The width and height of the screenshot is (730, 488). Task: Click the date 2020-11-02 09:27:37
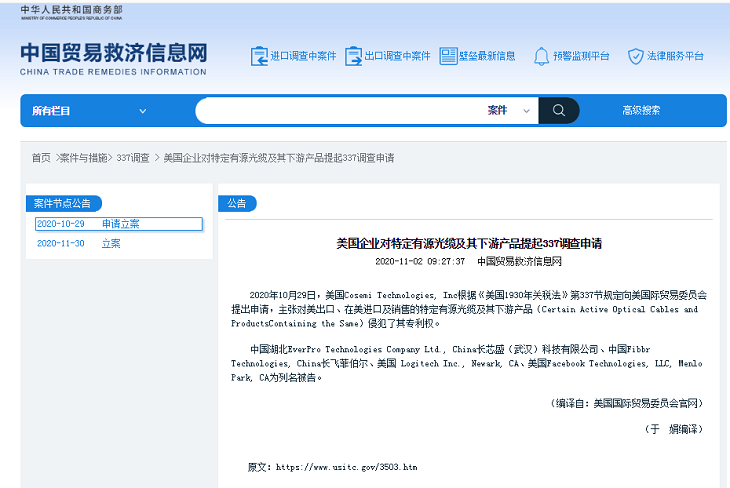coord(420,262)
